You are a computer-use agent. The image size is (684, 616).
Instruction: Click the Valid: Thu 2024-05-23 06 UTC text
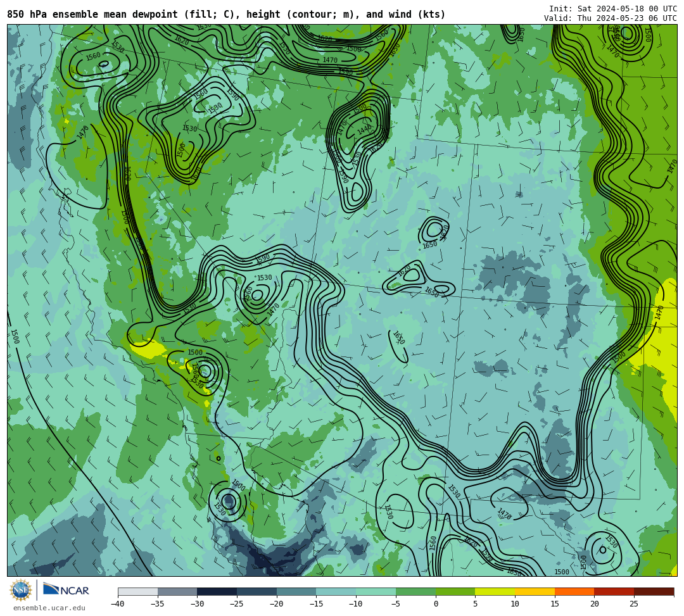[x=611, y=18]
